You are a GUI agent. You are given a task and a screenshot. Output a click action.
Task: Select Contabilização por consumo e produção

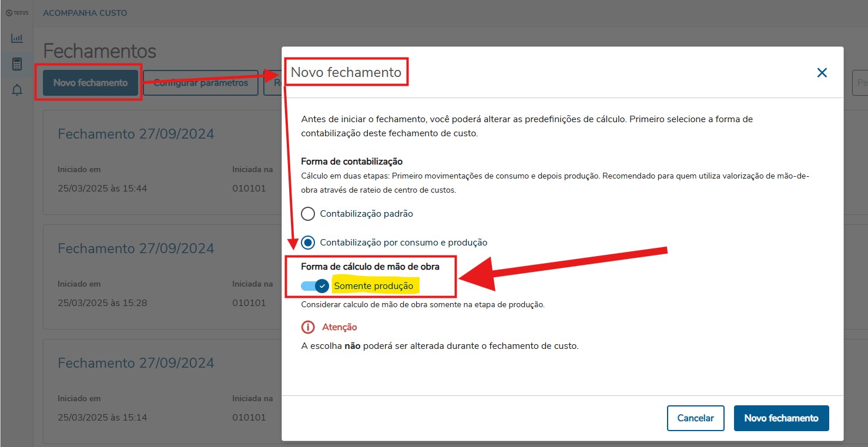click(x=308, y=242)
